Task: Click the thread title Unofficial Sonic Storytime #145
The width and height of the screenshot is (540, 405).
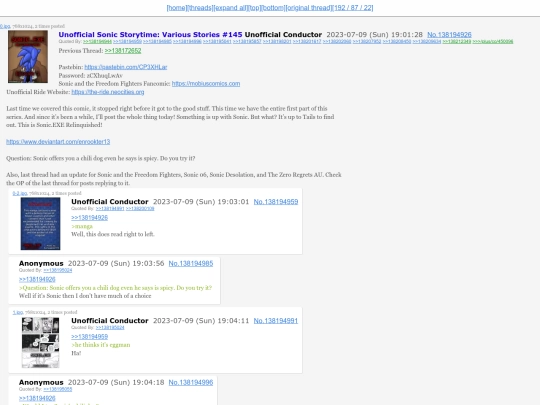Action: (x=150, y=34)
